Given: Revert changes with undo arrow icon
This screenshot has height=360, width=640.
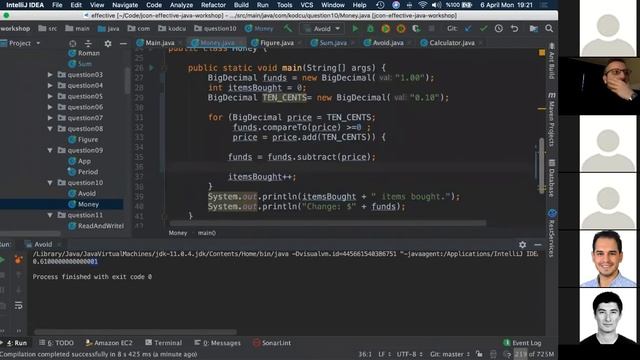Looking at the screenshot, I should pyautogui.click(x=514, y=29).
